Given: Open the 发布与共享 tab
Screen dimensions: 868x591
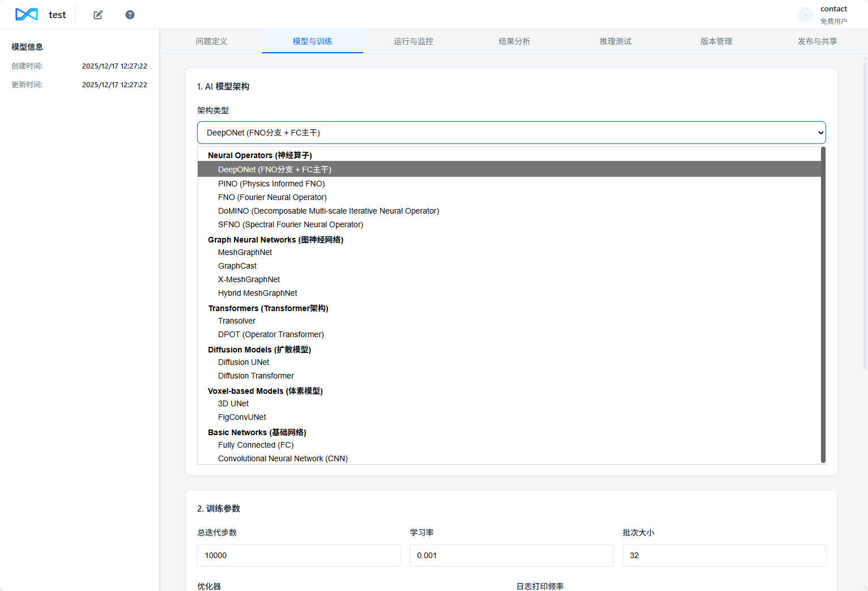Looking at the screenshot, I should click(x=817, y=41).
